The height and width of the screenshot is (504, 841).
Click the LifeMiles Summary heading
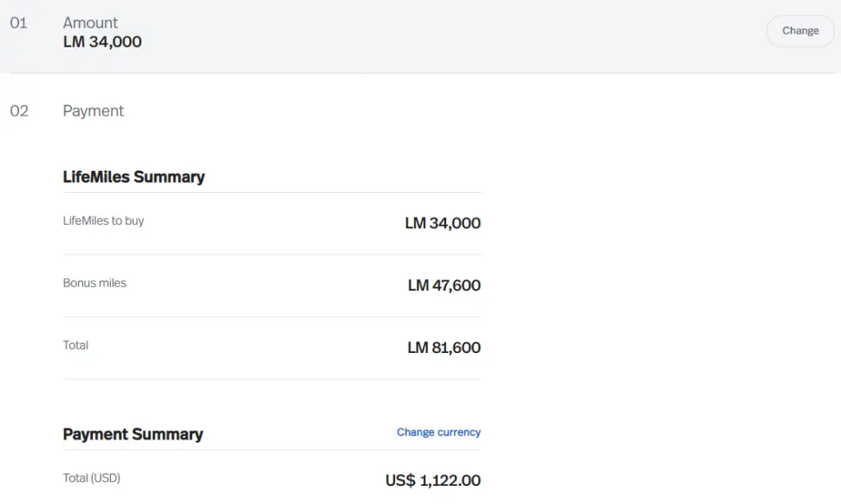(134, 176)
